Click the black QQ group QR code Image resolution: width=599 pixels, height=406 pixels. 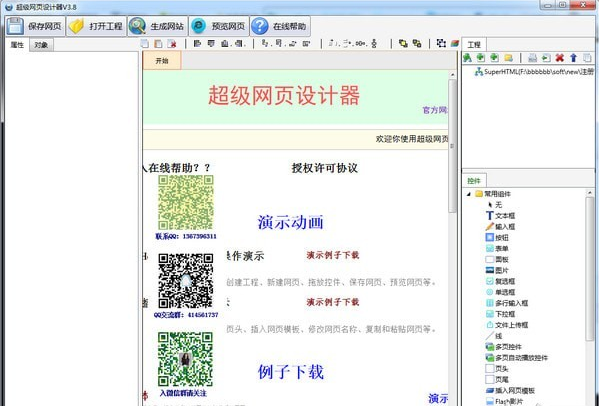pos(186,281)
